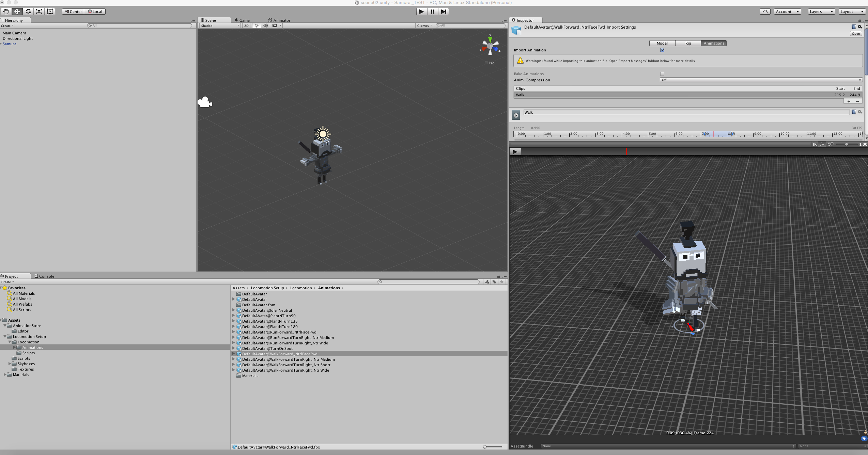
Task: Click the Walk clip preview play icon
Action: [x=516, y=115]
